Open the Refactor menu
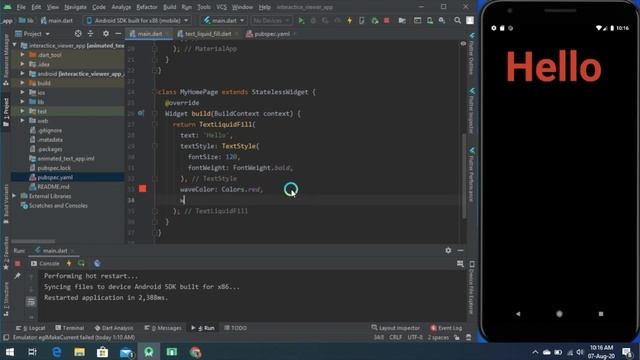This screenshot has width=640, height=360. [147, 7]
